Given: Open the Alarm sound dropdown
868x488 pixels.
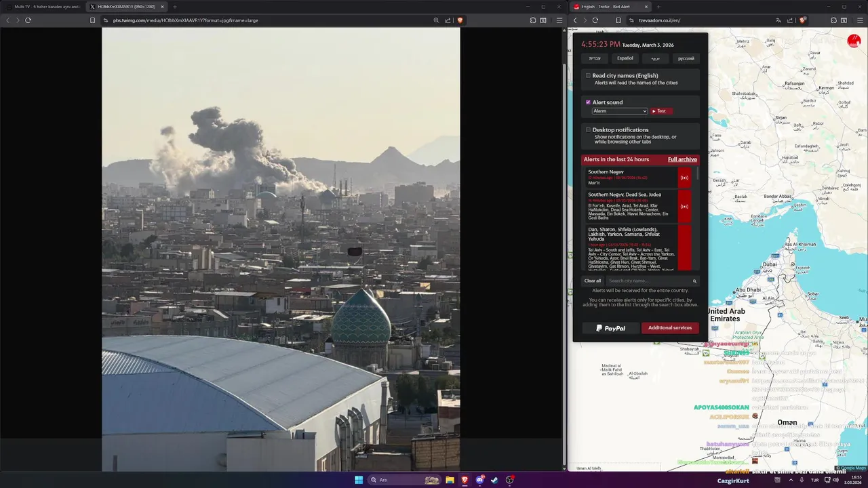Looking at the screenshot, I should click(x=620, y=110).
